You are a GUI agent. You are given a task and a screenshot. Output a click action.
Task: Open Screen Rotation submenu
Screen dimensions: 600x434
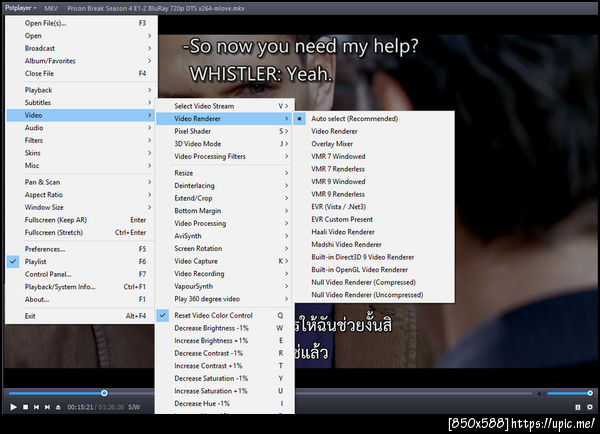(225, 249)
